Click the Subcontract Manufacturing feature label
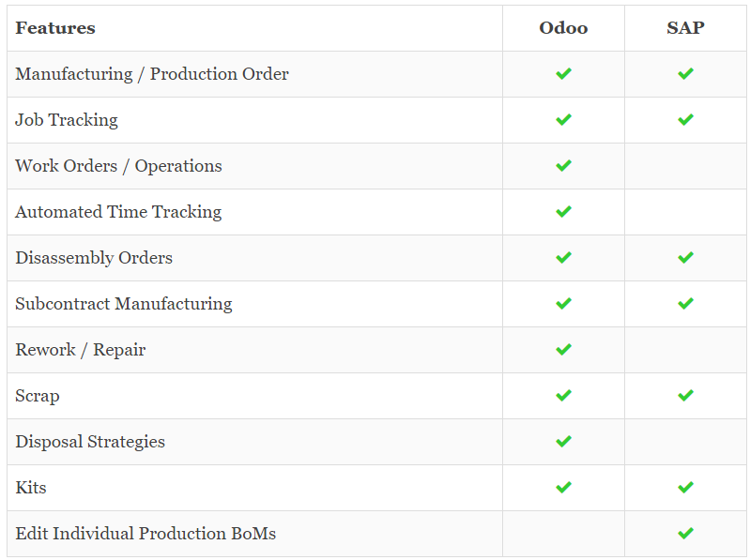 coord(124,304)
